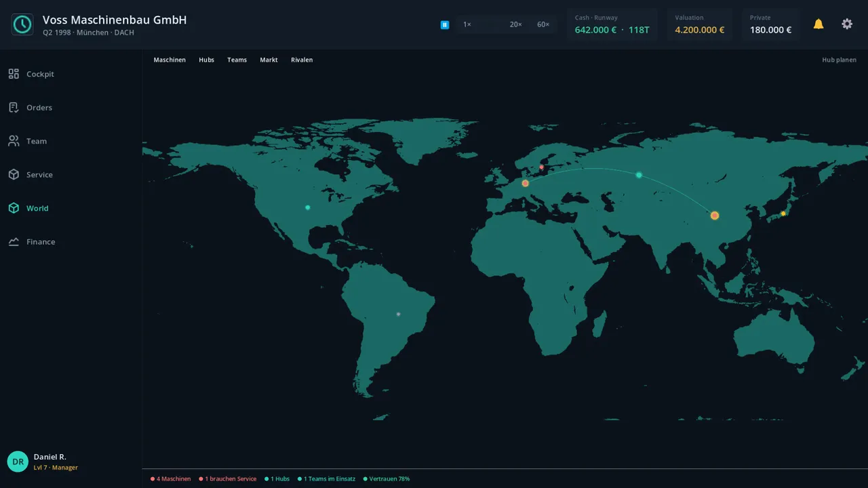Switch to the Maschinen map tab
The height and width of the screenshot is (488, 868).
click(170, 60)
